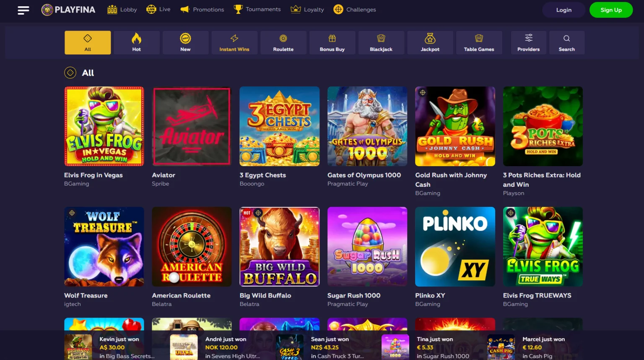Open Aviator game thumbnail
The width and height of the screenshot is (644, 360).
[x=192, y=126]
